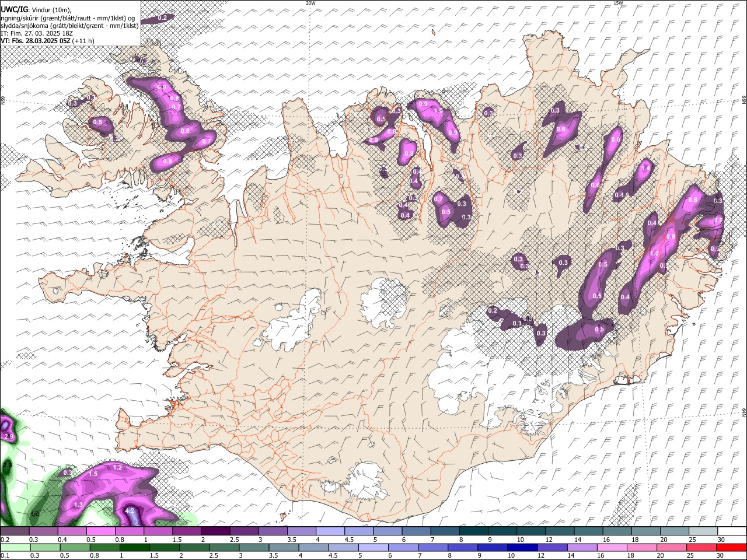Click the 1.0 snowfall value on map
The image size is (747, 560).
(x=654, y=254)
